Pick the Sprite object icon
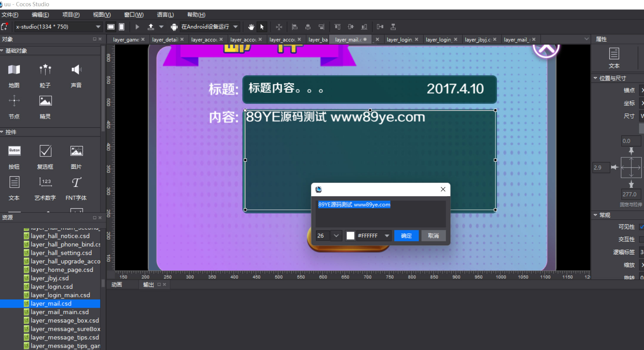This screenshot has height=350, width=644. (45, 101)
